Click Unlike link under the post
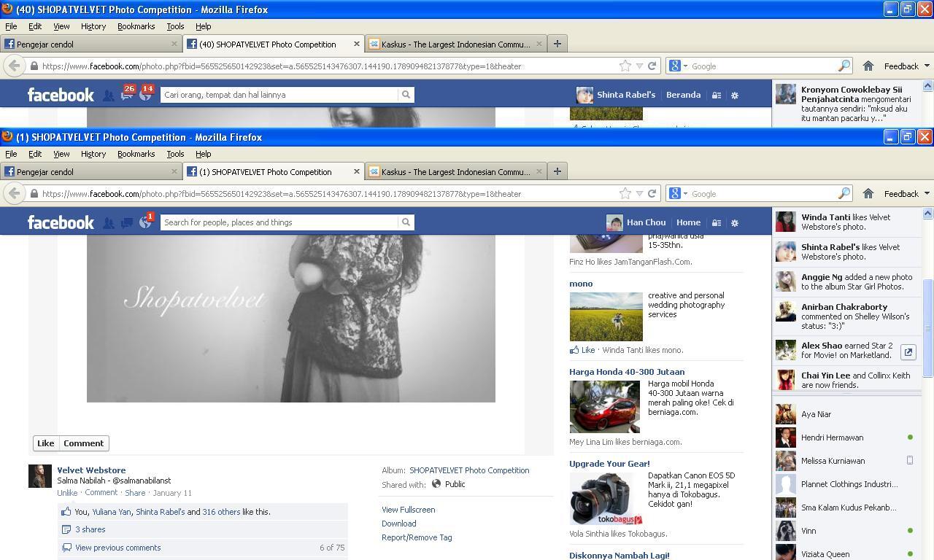This screenshot has height=560, width=934. click(67, 493)
